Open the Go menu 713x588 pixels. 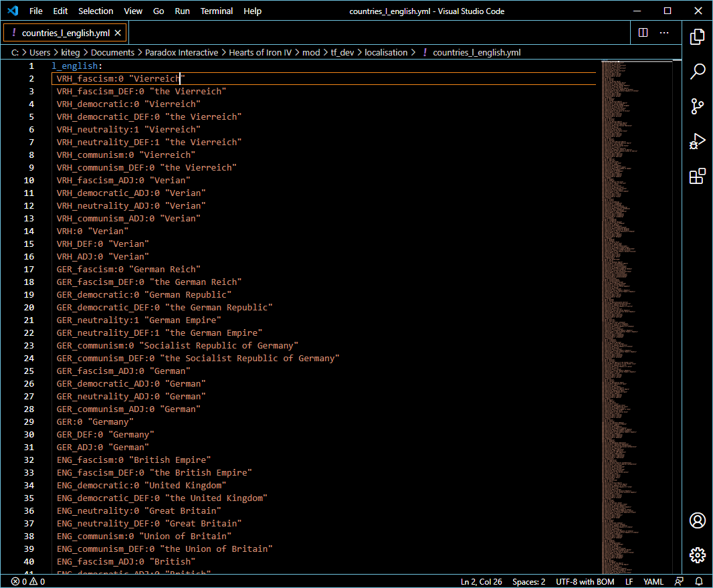159,11
